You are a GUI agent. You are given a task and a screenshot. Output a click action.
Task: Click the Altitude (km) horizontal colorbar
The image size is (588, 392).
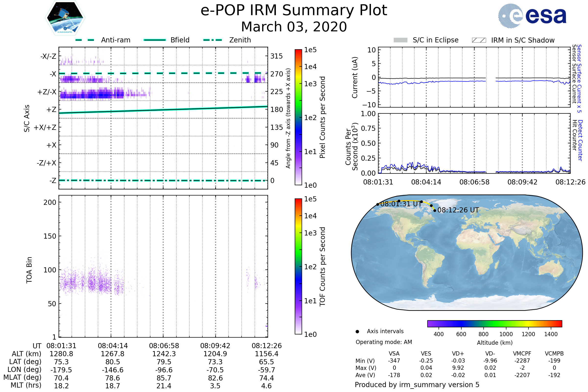[x=494, y=323]
